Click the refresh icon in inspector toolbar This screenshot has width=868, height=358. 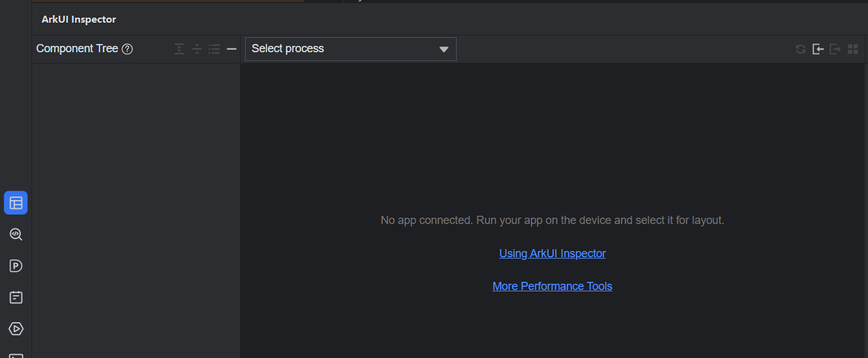(801, 49)
